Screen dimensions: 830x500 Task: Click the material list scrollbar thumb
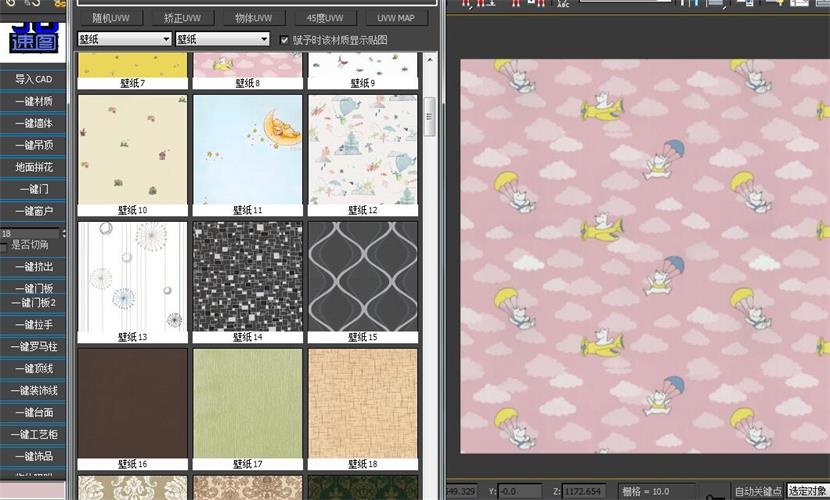430,116
